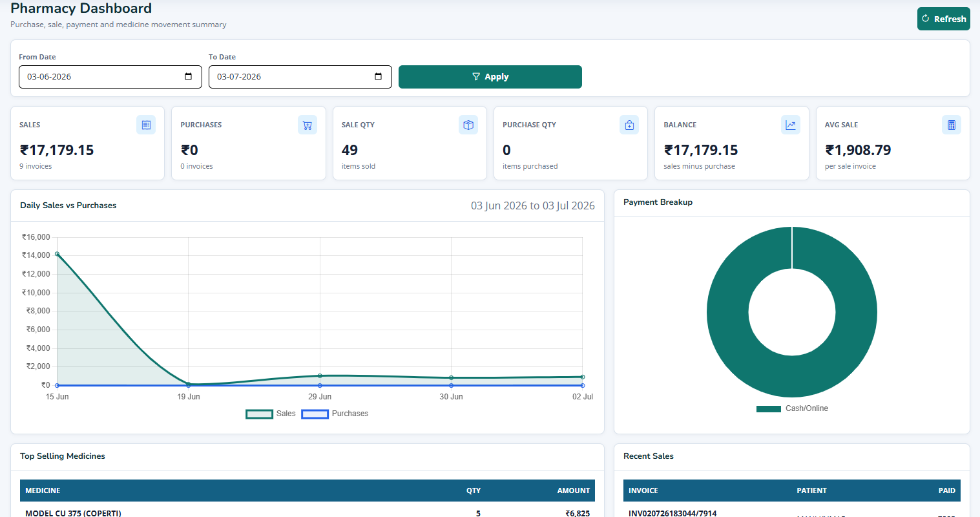980x517 pixels.
Task: Open the From Date calendar picker icon
Action: click(x=189, y=76)
